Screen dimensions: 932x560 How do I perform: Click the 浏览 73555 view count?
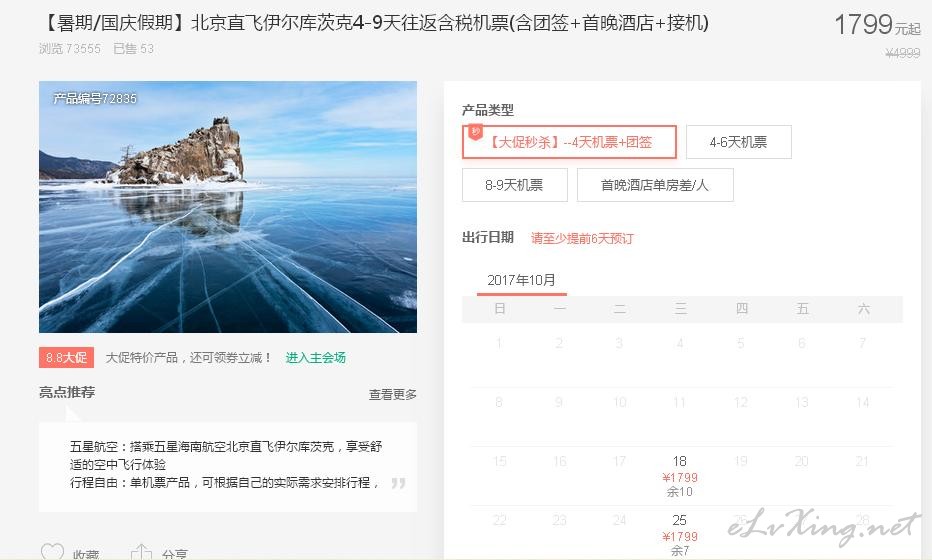coord(70,49)
